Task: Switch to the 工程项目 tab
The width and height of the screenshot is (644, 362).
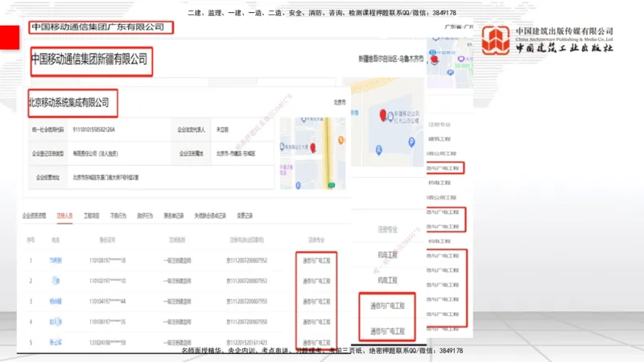Action: 91,216
